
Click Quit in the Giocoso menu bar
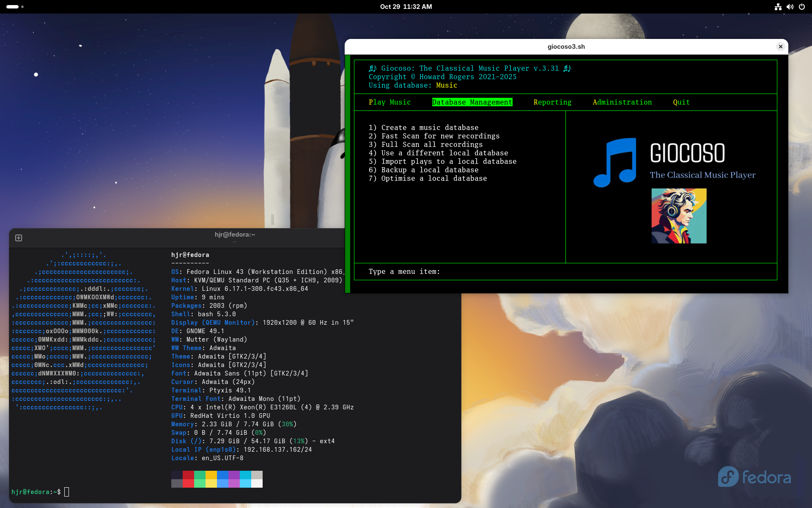tap(681, 102)
